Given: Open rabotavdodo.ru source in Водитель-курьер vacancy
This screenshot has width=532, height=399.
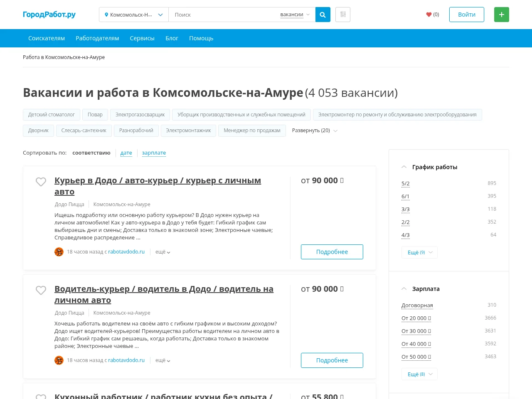Looking at the screenshot, I should [x=126, y=360].
